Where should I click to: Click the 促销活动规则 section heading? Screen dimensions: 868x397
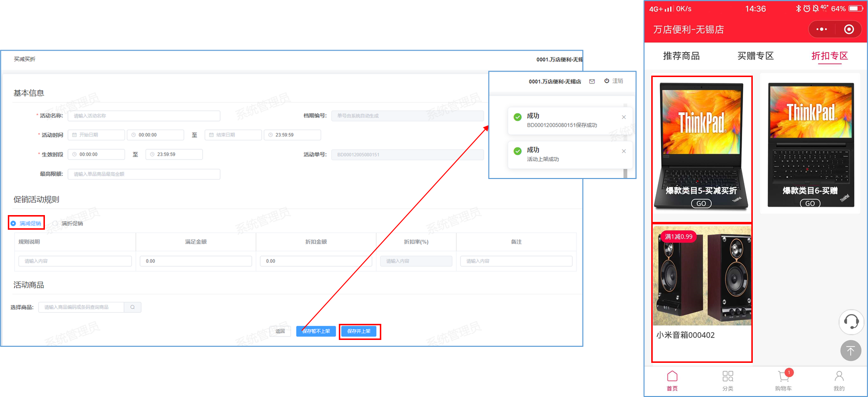click(37, 199)
